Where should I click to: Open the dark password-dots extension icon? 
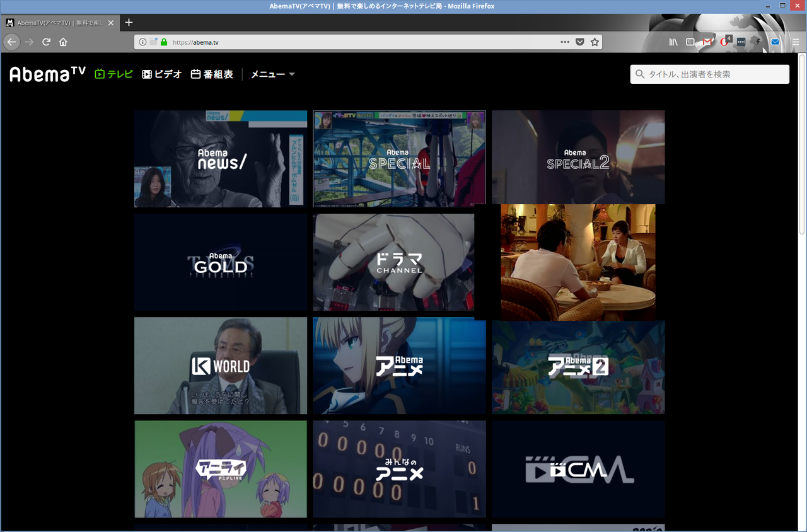741,42
